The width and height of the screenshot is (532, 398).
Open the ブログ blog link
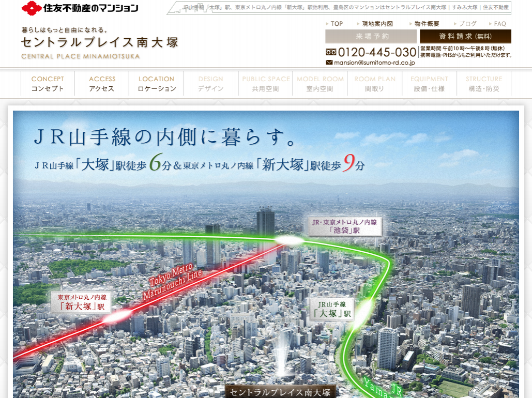[467, 24]
